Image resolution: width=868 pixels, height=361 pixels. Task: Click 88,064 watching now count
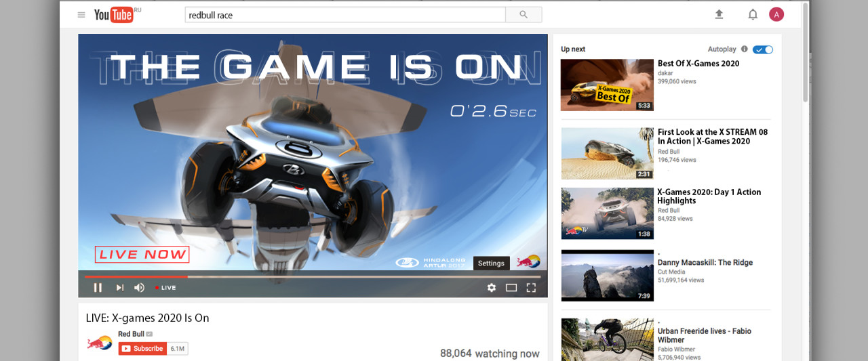(x=490, y=354)
